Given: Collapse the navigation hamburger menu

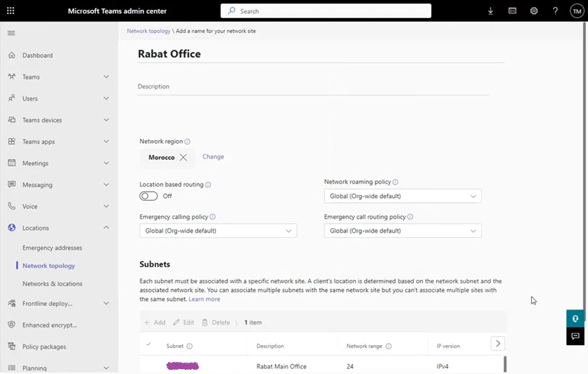Looking at the screenshot, I should click(x=11, y=33).
